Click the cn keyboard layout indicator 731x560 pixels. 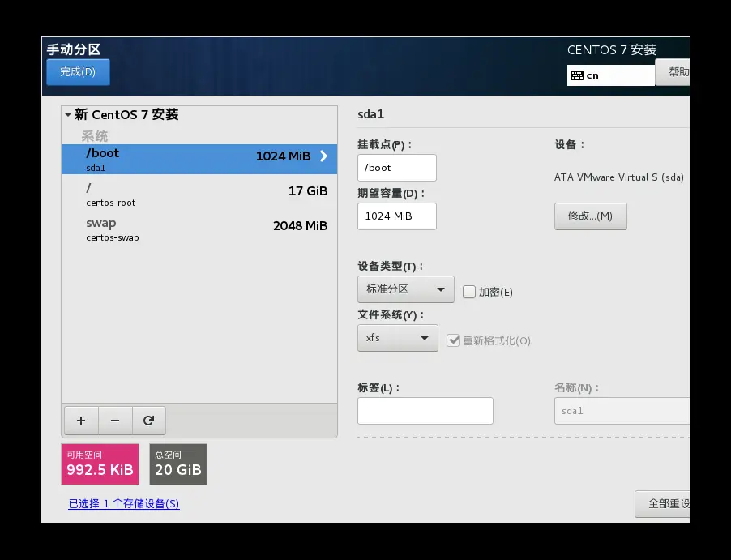pyautogui.click(x=611, y=75)
